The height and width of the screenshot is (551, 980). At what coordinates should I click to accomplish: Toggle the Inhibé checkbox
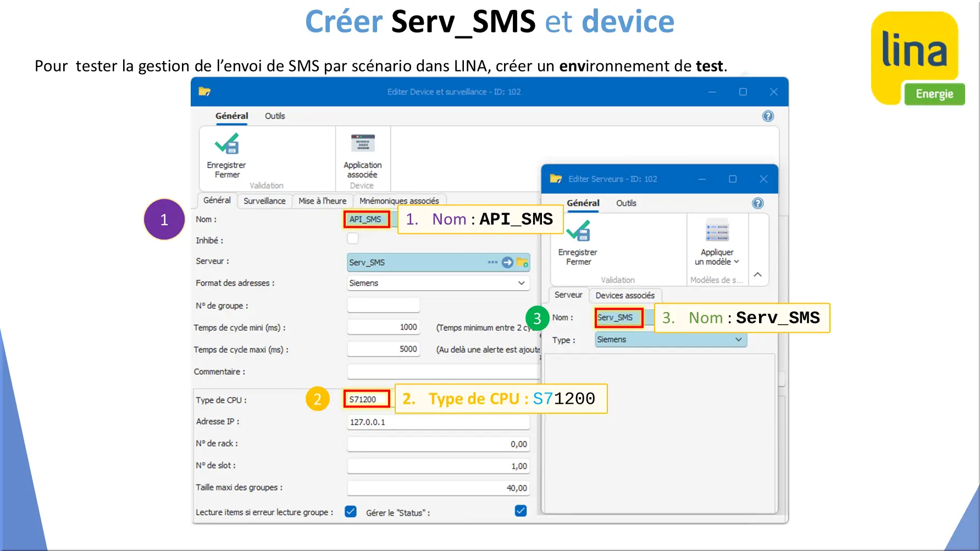click(x=353, y=238)
